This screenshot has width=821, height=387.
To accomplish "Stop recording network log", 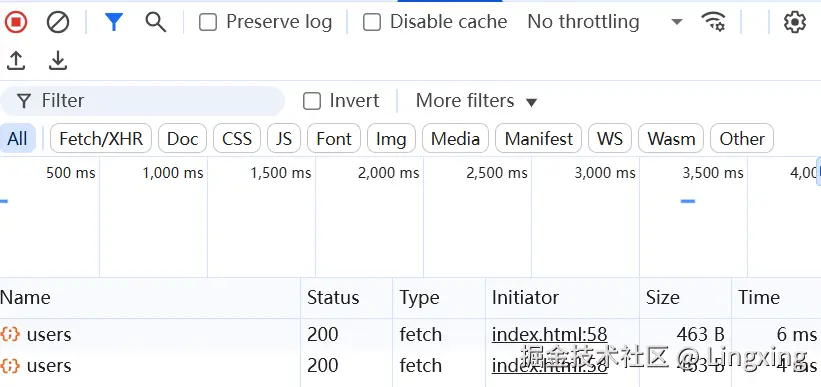I will (16, 22).
